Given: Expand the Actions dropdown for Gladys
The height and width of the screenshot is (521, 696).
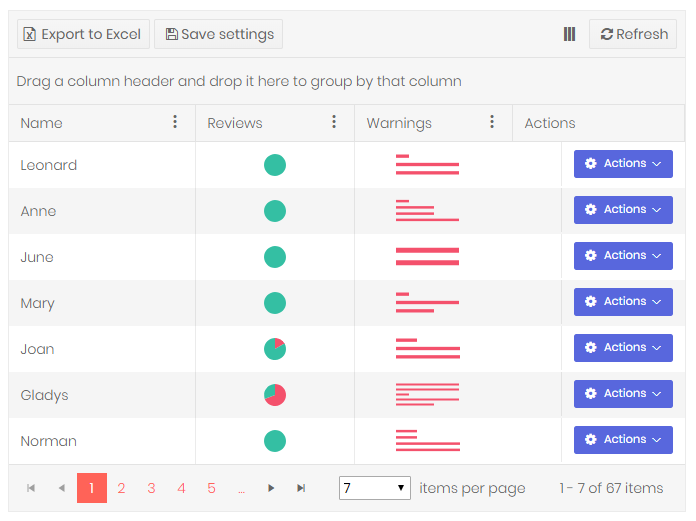Looking at the screenshot, I should (623, 394).
